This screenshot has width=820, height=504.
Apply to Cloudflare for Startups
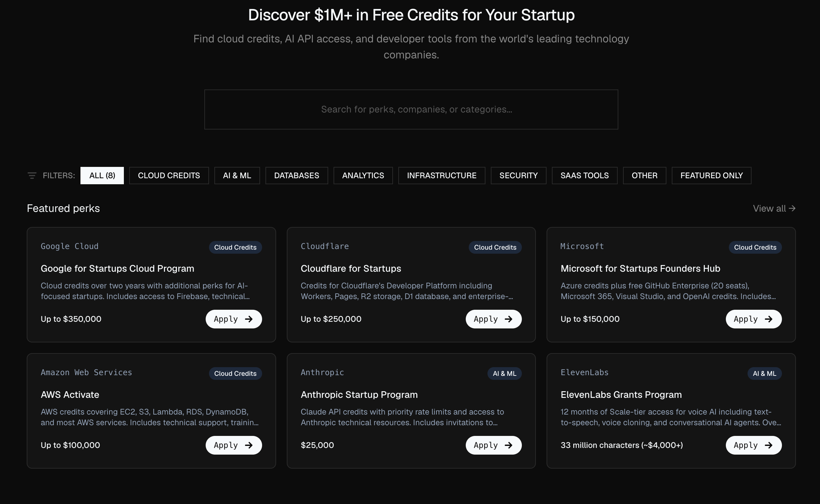pyautogui.click(x=493, y=319)
